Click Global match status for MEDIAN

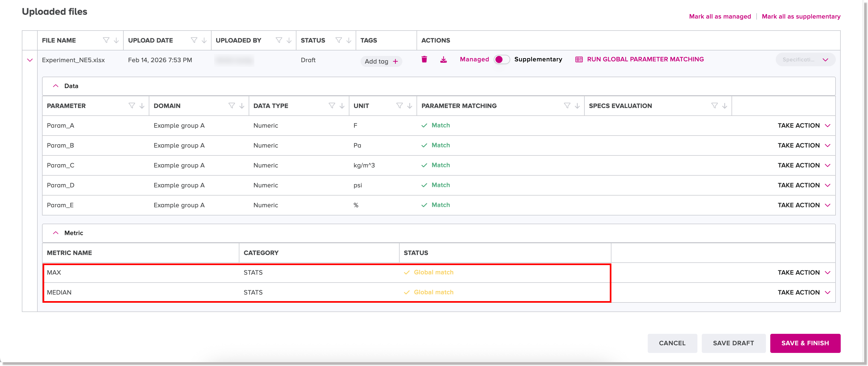click(x=429, y=292)
